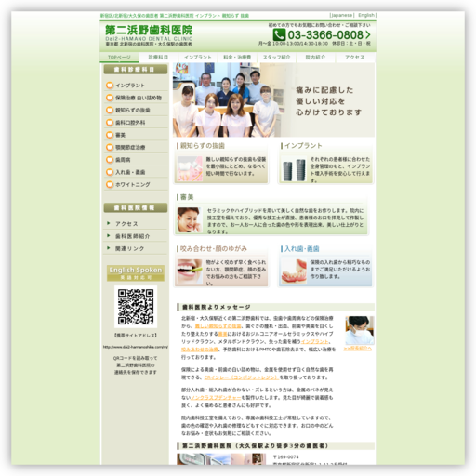Switch to the 院内紹介 navigation tab
The width and height of the screenshot is (476, 476).
[x=315, y=58]
